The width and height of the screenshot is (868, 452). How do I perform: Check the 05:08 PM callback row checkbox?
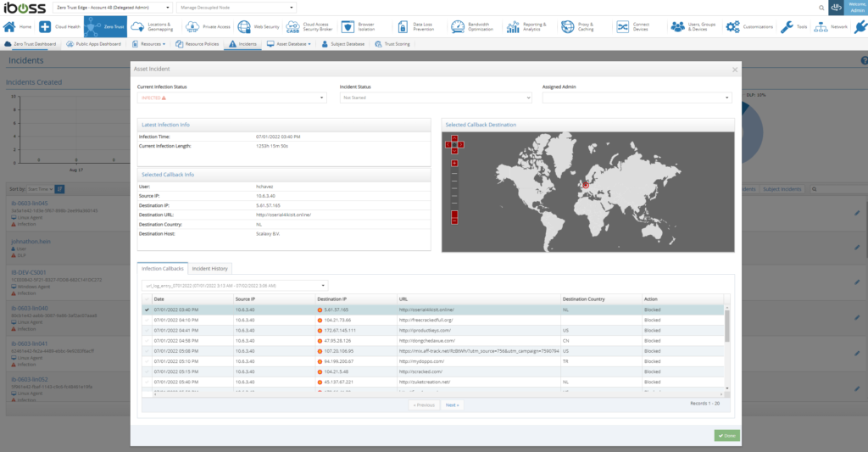click(147, 351)
